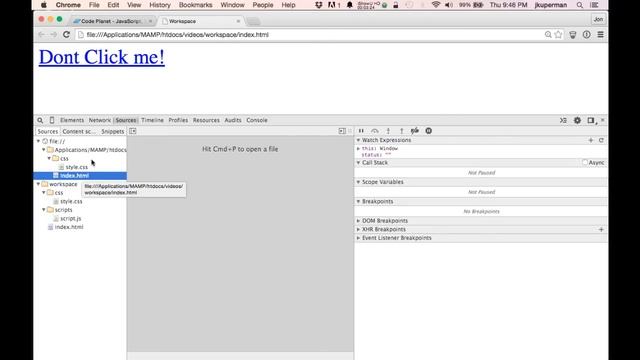Select the Content scripts navigator tab

79,131
